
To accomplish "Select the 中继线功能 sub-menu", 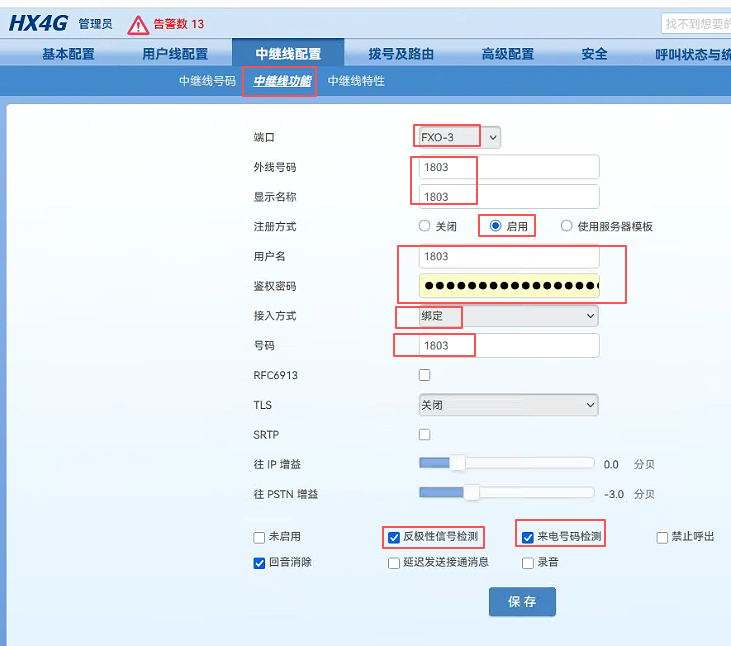I will coord(282,81).
